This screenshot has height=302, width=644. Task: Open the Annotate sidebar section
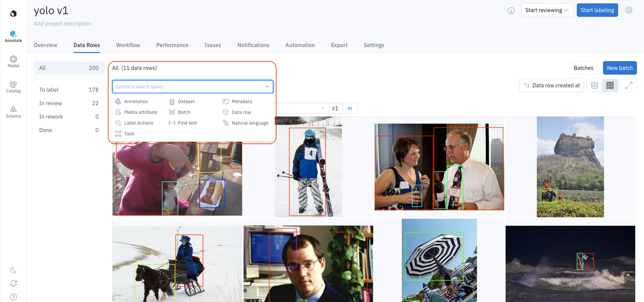pos(13,36)
